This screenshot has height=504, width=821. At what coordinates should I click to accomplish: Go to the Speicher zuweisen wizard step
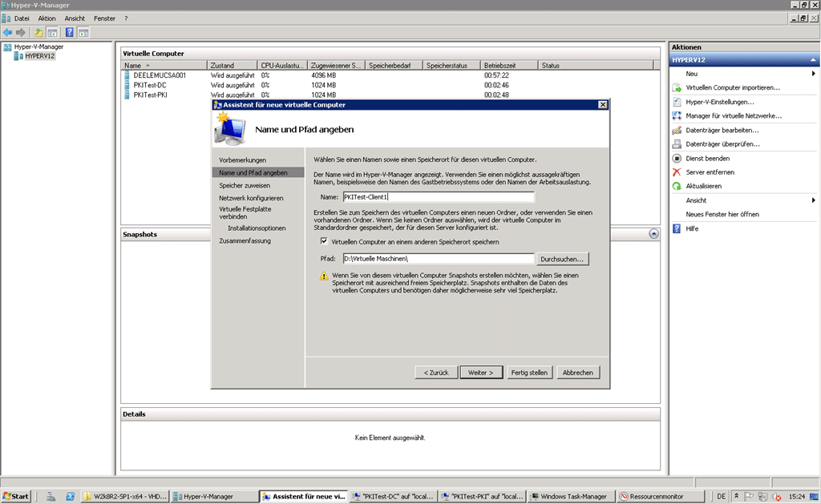click(245, 186)
